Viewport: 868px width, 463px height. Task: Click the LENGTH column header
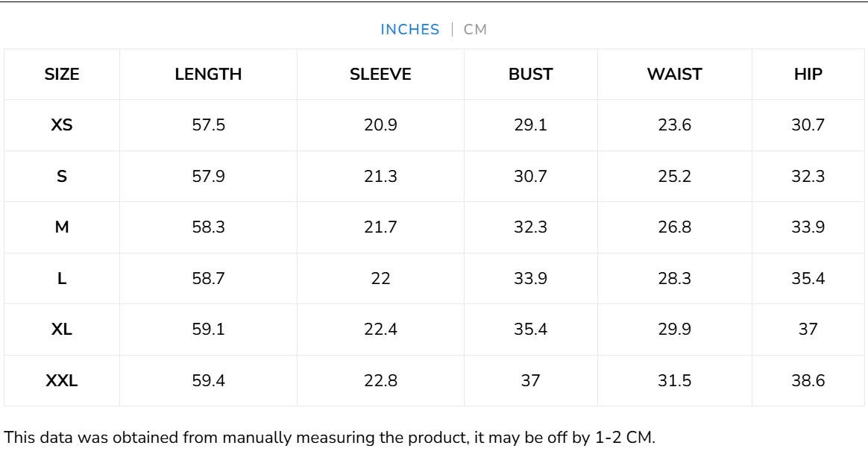click(208, 75)
